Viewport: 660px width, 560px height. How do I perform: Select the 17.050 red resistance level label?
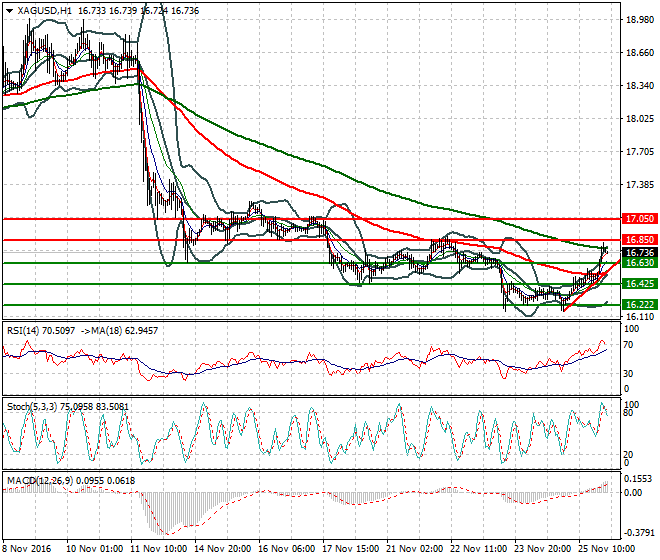tap(640, 219)
